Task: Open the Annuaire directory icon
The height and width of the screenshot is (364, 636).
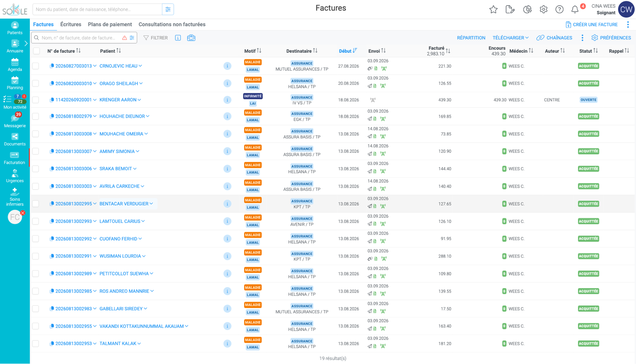Action: click(15, 46)
